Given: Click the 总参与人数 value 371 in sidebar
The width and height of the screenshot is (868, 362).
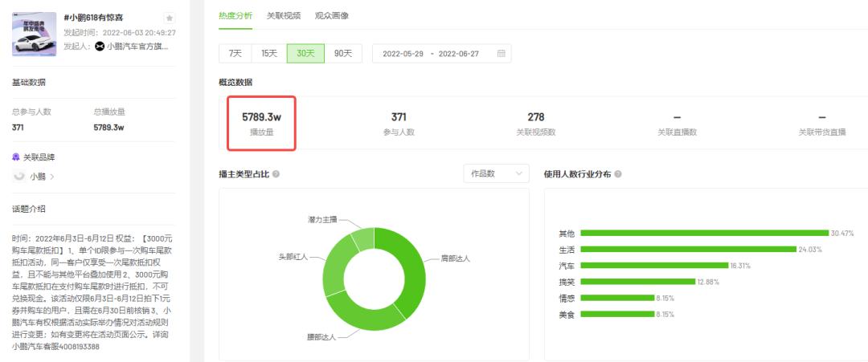Looking at the screenshot, I should coord(18,128).
